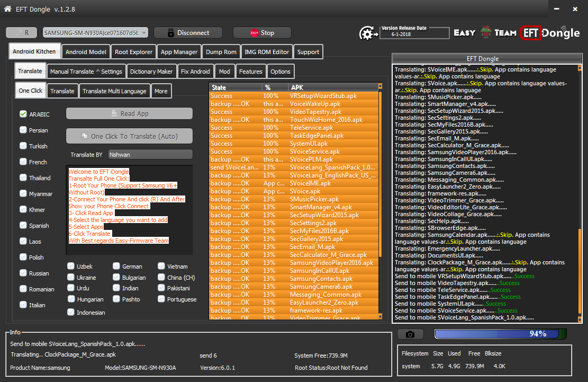Viewport: 588px width, 382px height.
Task: Tick the French language checkbox
Action: pyautogui.click(x=23, y=162)
